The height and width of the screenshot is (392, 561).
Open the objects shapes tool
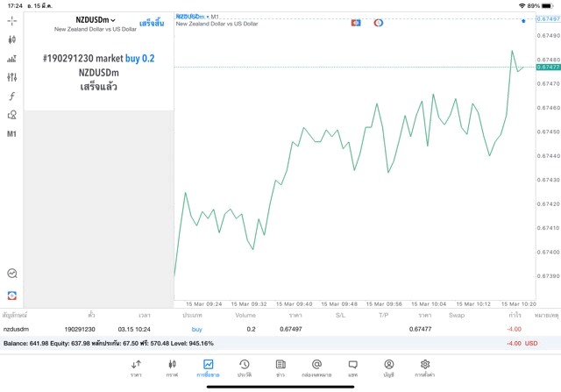pyautogui.click(x=12, y=115)
